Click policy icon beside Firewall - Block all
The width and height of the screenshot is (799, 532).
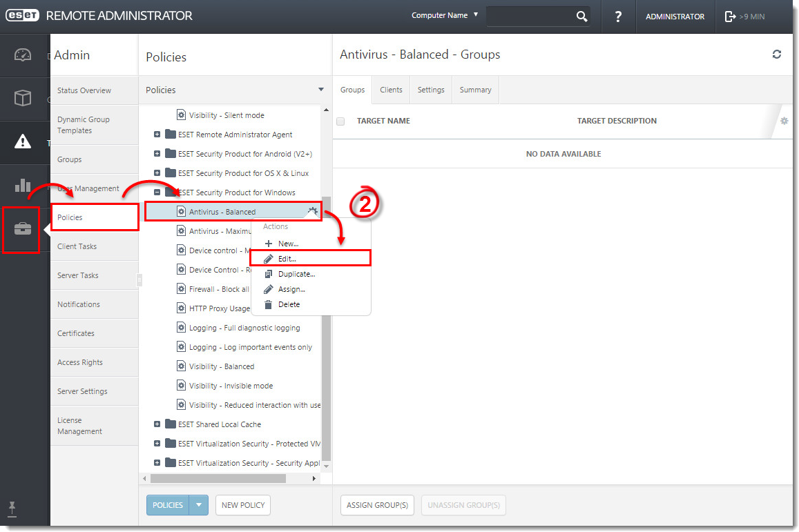point(181,288)
